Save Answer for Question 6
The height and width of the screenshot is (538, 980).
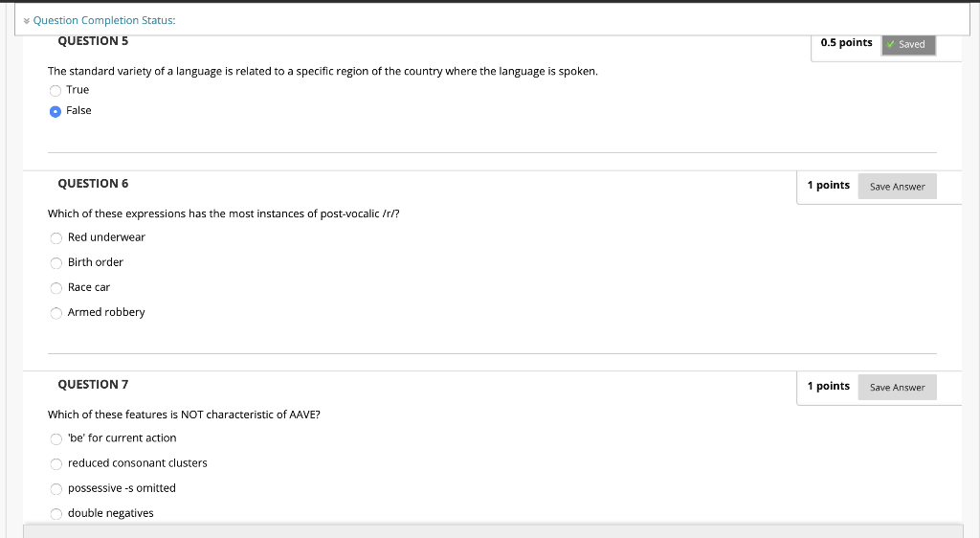click(x=897, y=187)
